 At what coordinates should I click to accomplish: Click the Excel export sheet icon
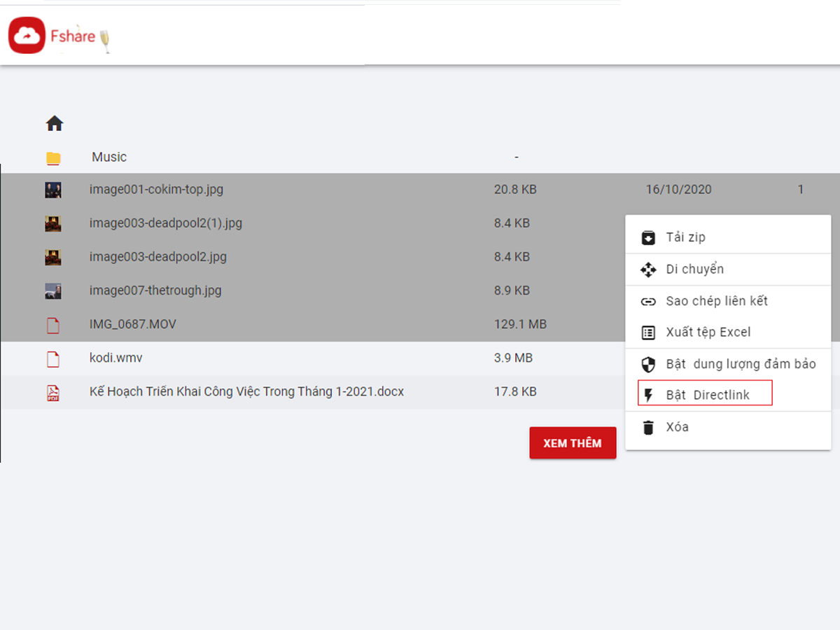click(x=648, y=332)
